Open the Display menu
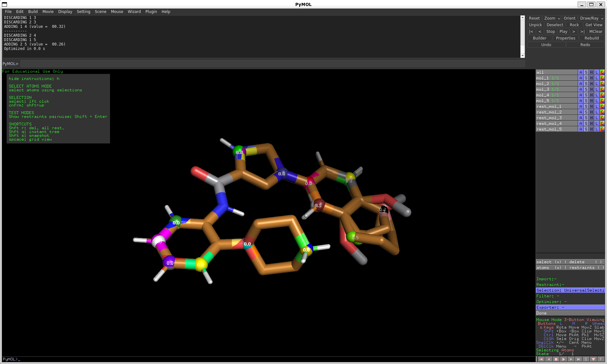607x364 pixels. point(65,12)
